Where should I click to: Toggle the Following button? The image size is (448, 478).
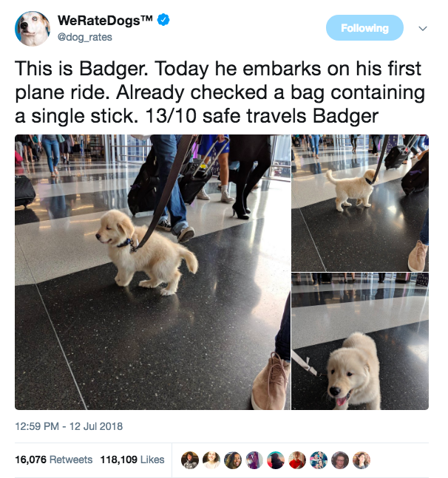364,28
